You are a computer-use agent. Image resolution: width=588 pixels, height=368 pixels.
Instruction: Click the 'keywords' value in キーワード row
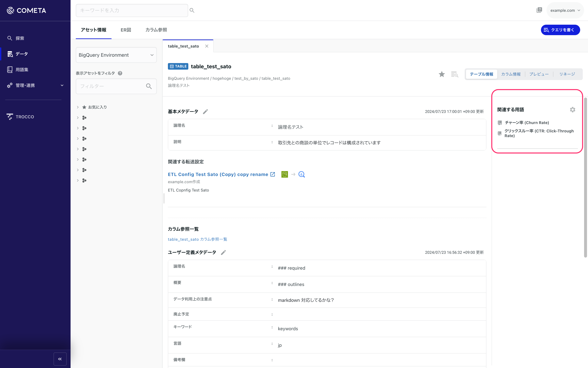click(288, 329)
